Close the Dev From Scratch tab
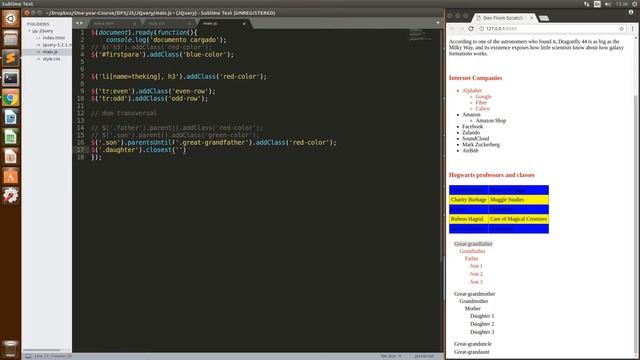 click(531, 18)
